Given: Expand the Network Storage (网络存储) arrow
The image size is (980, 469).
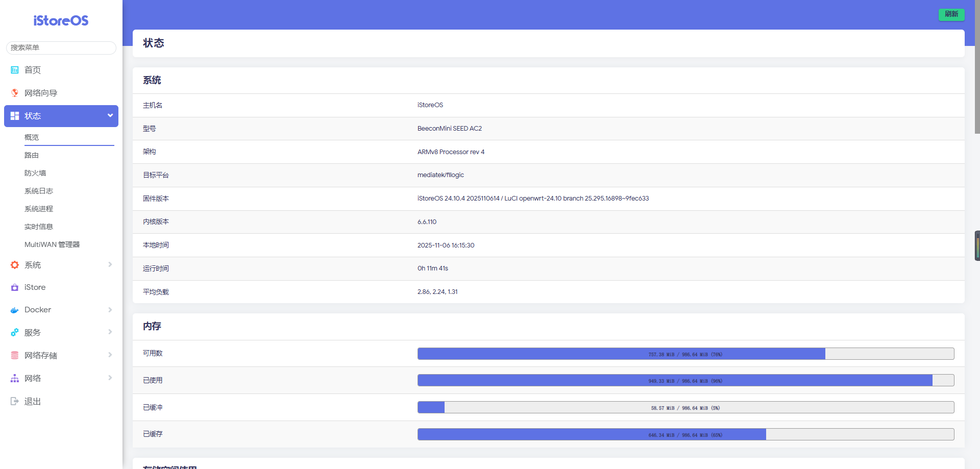Looking at the screenshot, I should [110, 355].
